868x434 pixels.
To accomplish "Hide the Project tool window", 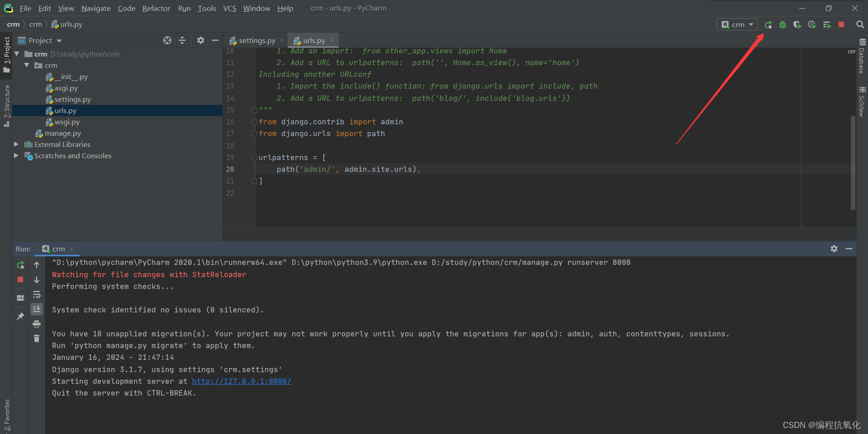I will 215,40.
